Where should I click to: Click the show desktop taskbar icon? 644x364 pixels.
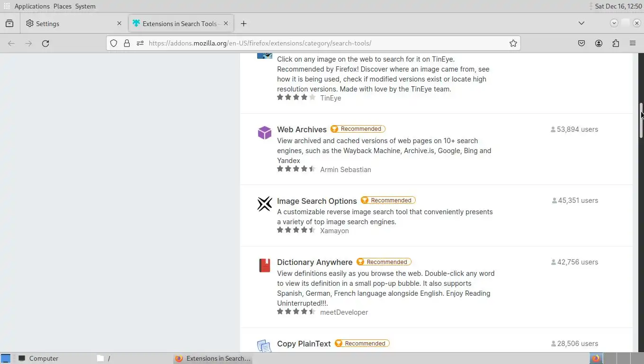pos(5,358)
